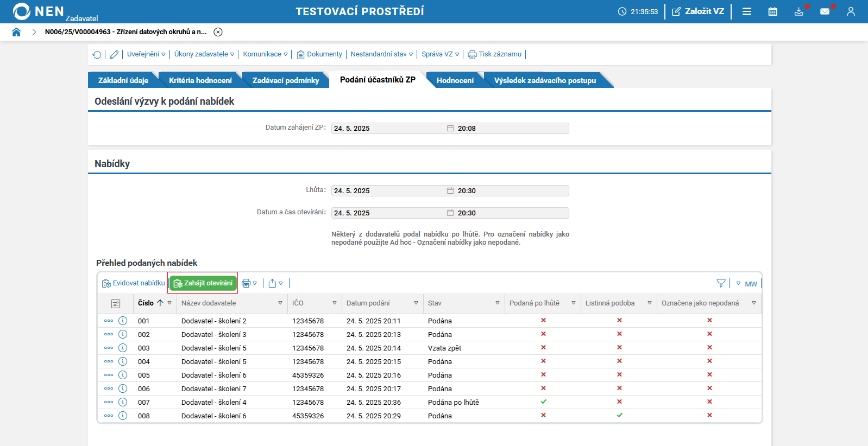Open the calendar icon in header
This screenshot has height=446, width=868.
772,11
